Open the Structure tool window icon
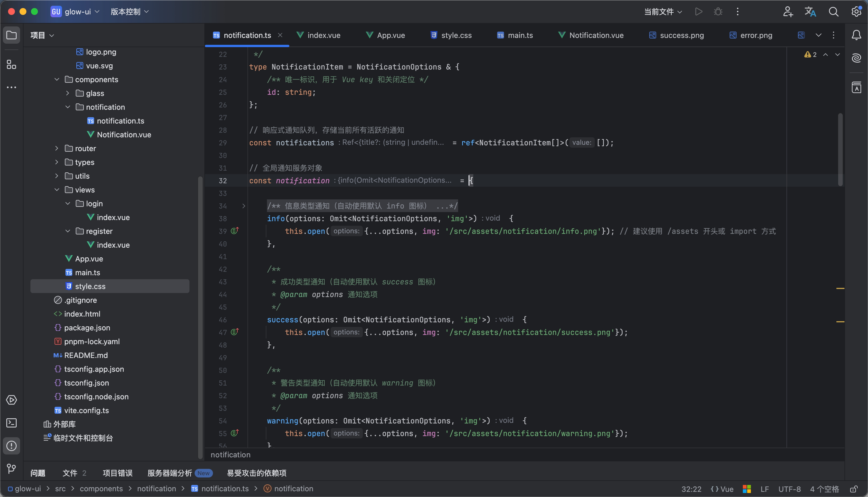868x497 pixels. pyautogui.click(x=11, y=64)
